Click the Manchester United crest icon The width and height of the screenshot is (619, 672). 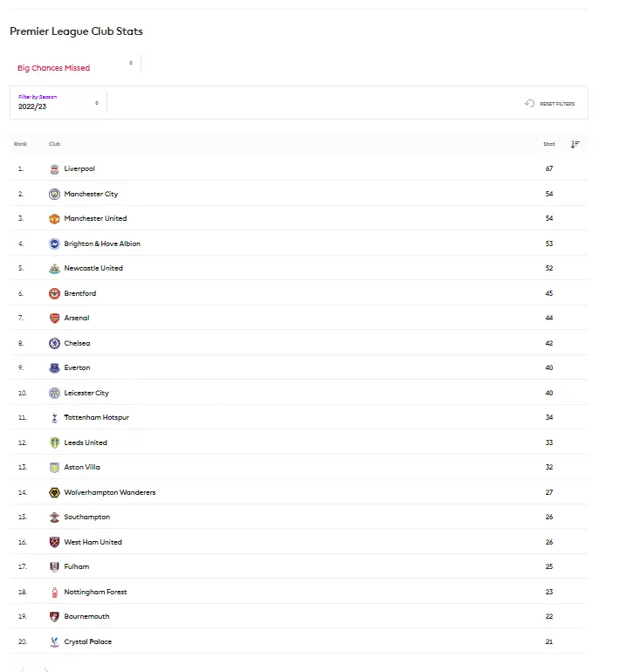click(54, 218)
